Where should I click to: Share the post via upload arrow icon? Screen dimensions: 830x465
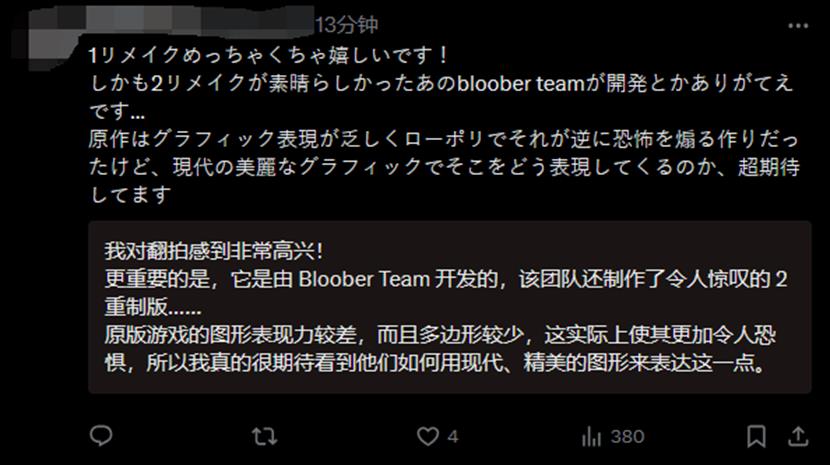[798, 436]
